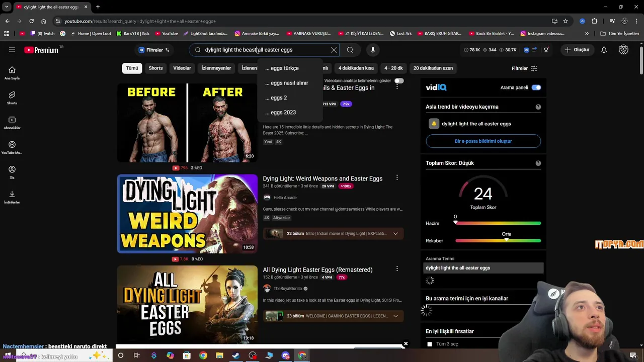
Task: Open Steam from the taskbar
Action: (235, 355)
